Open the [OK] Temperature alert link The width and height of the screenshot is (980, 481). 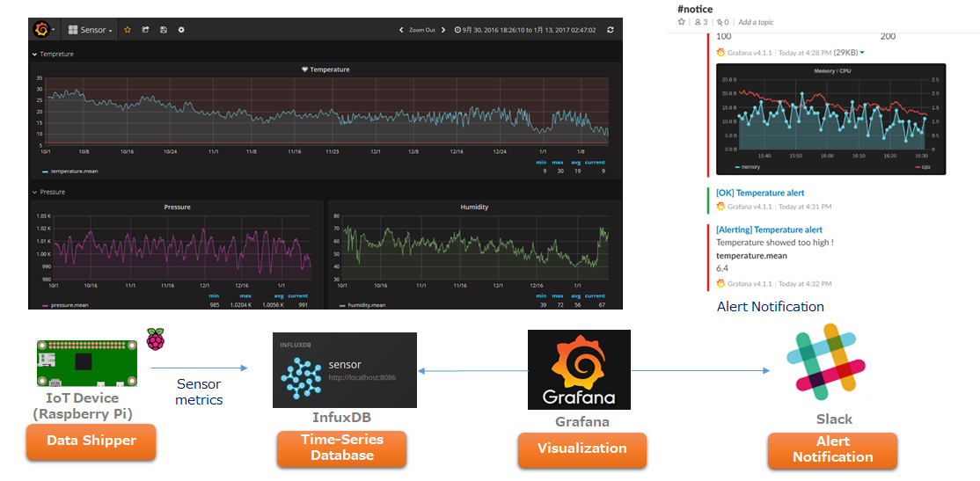tap(760, 193)
